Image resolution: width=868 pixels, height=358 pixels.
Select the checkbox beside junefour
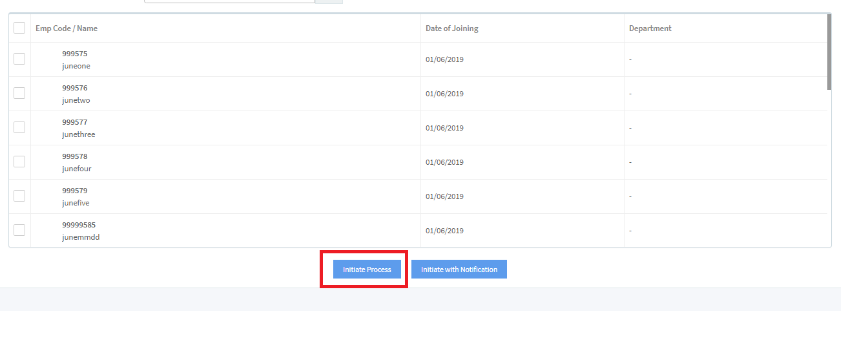(19, 162)
